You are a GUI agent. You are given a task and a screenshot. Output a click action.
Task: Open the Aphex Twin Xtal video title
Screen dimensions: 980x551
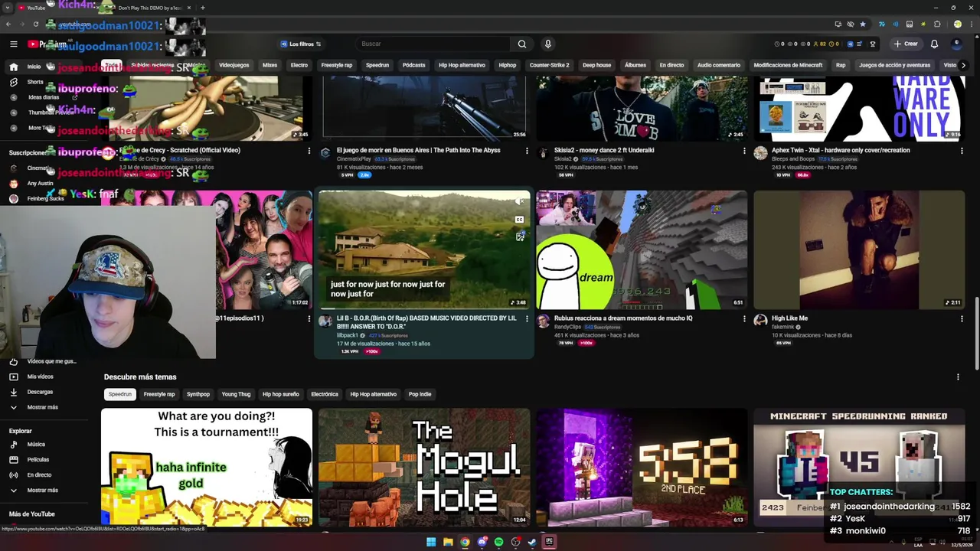tap(841, 150)
